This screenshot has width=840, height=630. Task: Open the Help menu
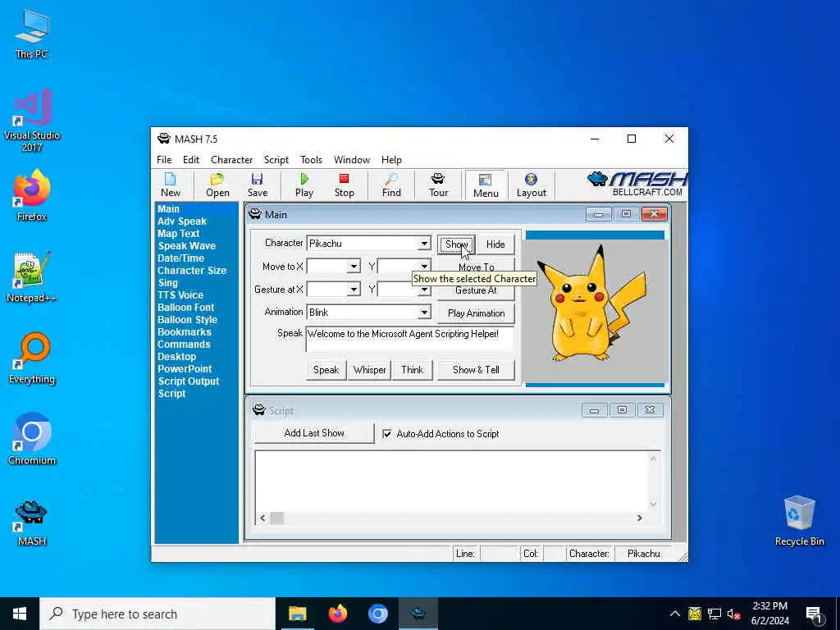click(391, 160)
